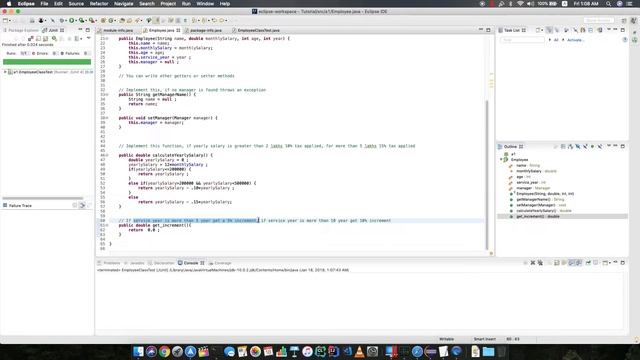
Task: Open the New Task dropdown in Task List
Action: (x=542, y=30)
